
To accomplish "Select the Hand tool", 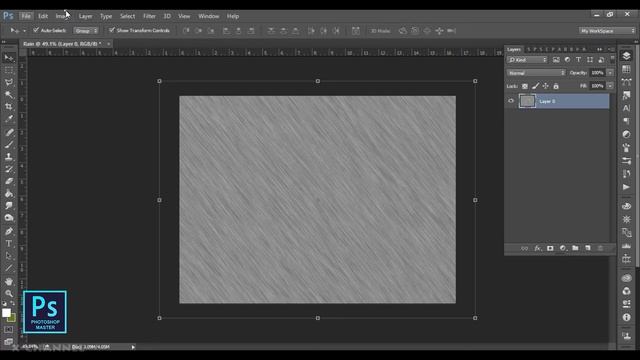I will pyautogui.click(x=9, y=281).
